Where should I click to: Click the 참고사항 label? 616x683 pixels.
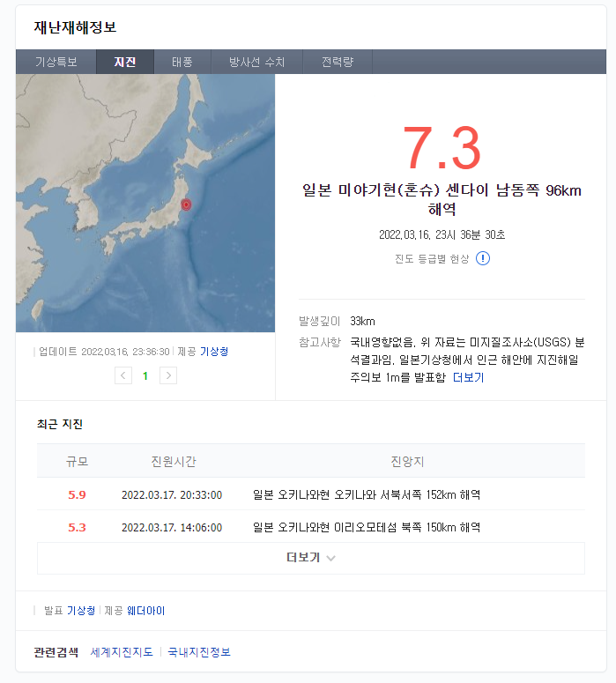point(319,342)
